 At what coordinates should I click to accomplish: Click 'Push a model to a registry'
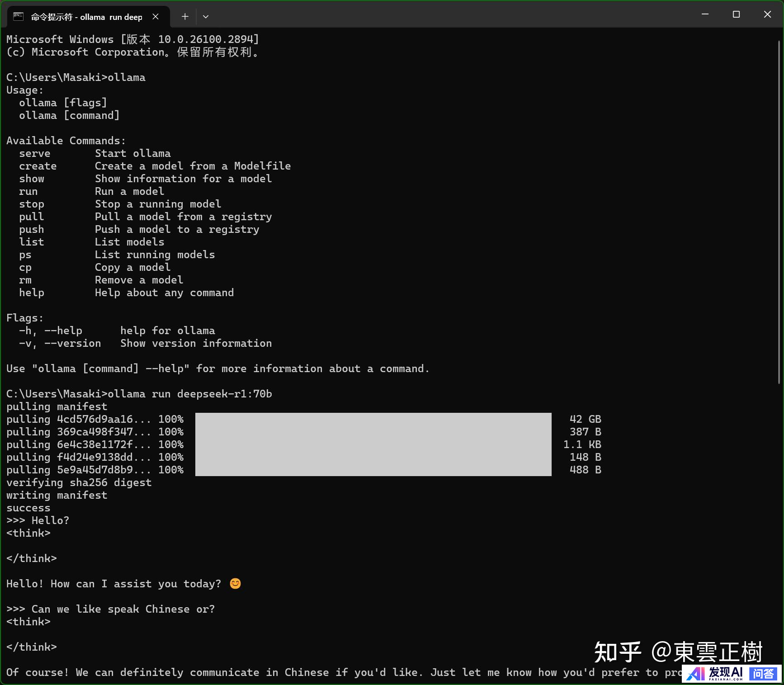[x=177, y=230]
